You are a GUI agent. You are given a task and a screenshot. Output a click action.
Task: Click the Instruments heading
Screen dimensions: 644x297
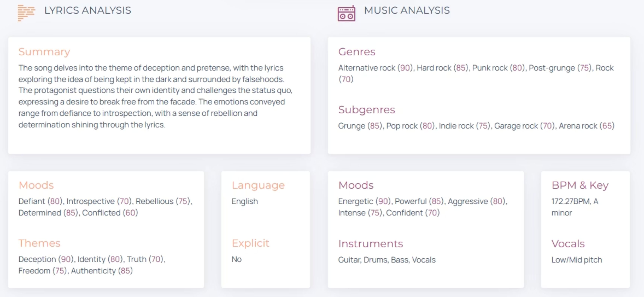tap(371, 244)
